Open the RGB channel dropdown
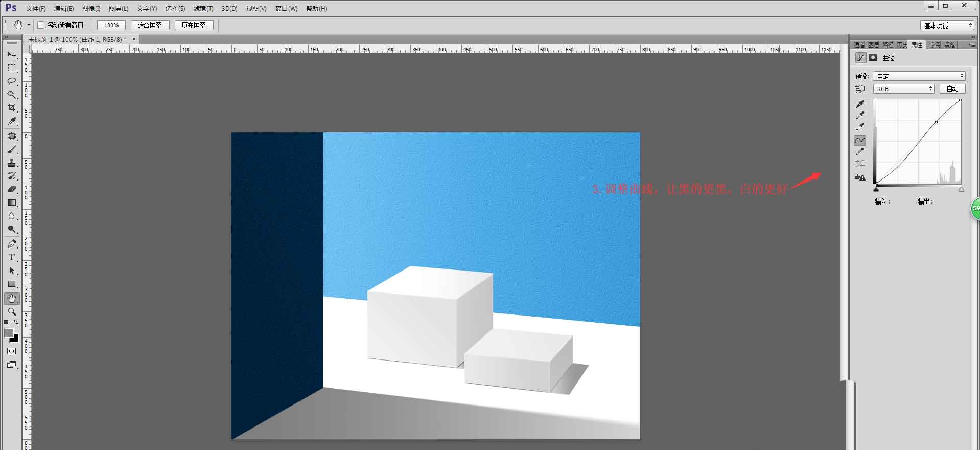Image resolution: width=980 pixels, height=450 pixels. click(903, 89)
